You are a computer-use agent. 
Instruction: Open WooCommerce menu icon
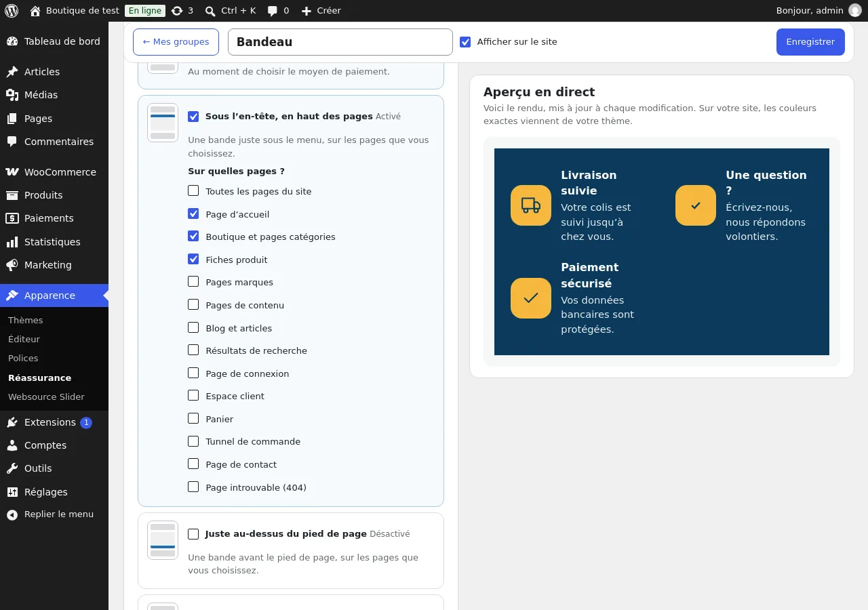pyautogui.click(x=12, y=172)
